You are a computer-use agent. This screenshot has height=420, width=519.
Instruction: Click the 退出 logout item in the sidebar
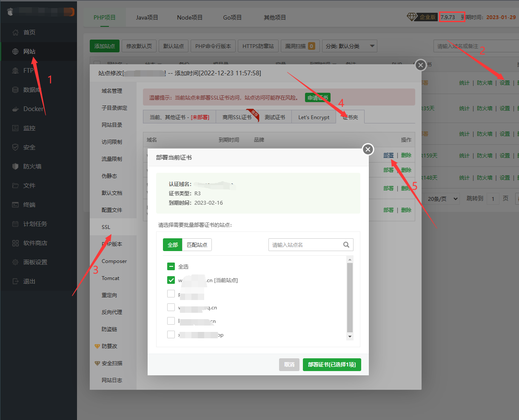[x=38, y=281]
